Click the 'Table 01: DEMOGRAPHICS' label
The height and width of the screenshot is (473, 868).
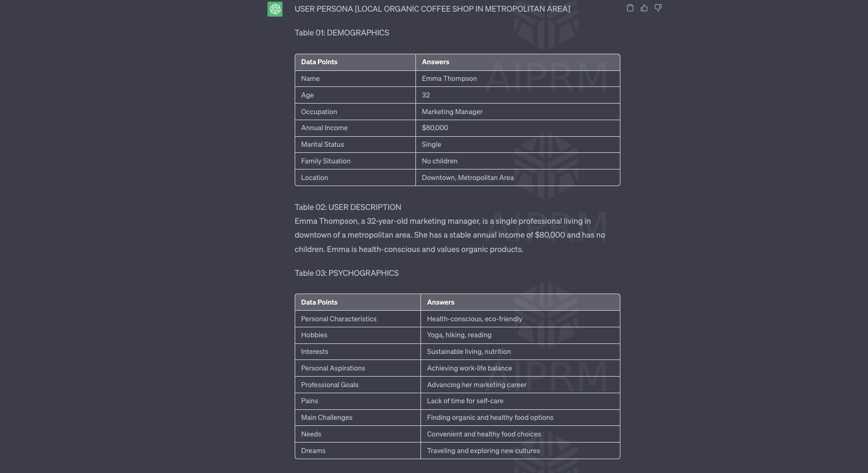pos(342,33)
